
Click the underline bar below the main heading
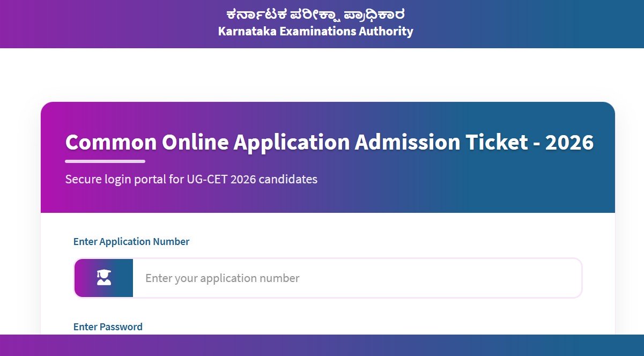105,160
